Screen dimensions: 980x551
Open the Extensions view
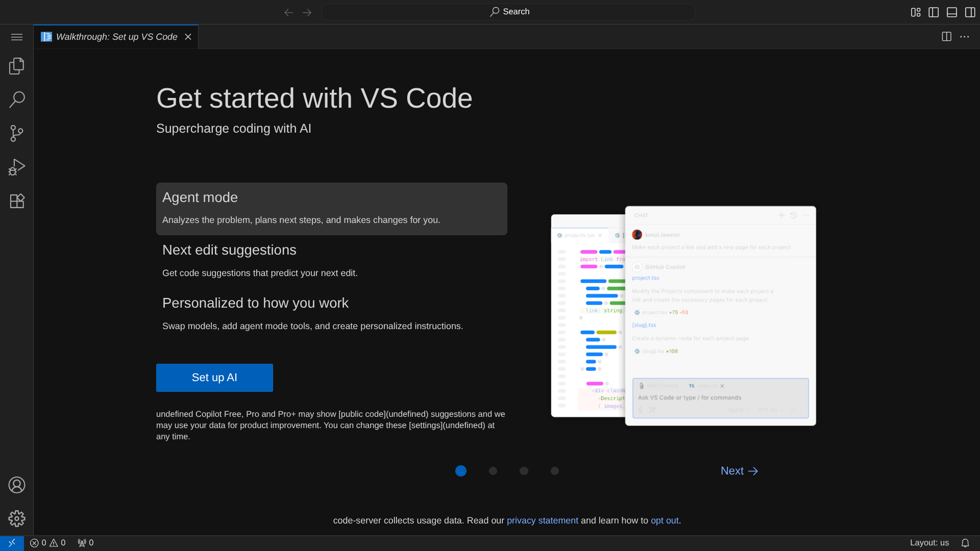pos(16,201)
